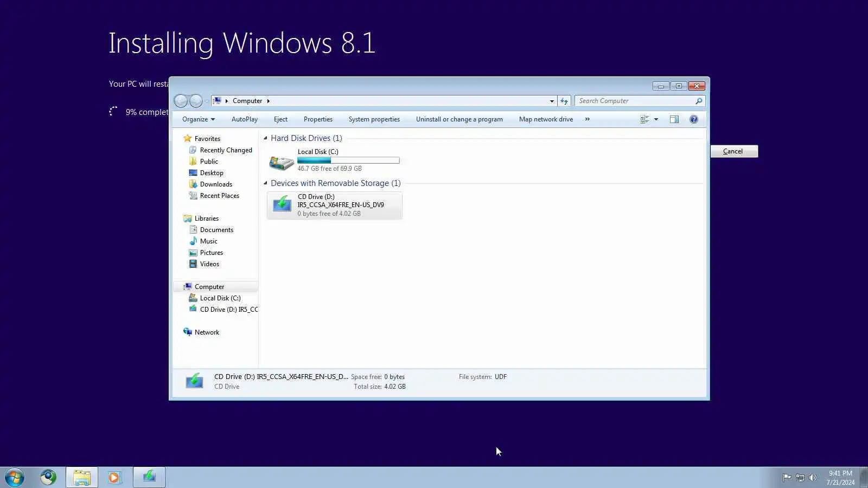Image resolution: width=868 pixels, height=488 pixels.
Task: Maximize the Computer window
Action: click(679, 86)
